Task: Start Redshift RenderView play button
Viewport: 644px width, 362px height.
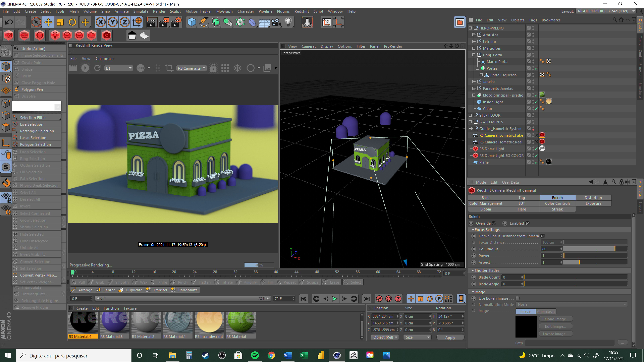Action: 85,68
